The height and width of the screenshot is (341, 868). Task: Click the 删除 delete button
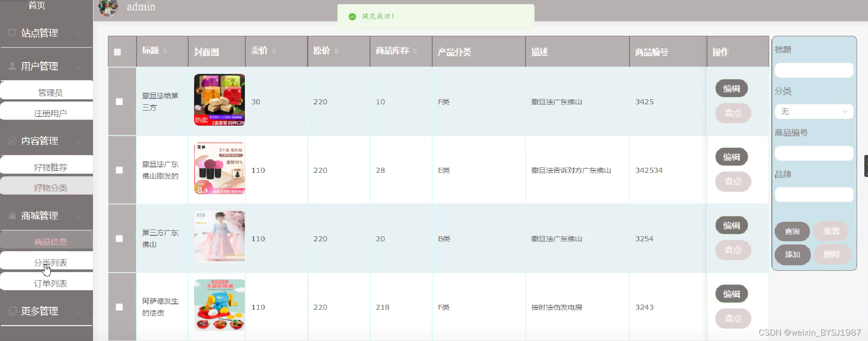coord(832,254)
